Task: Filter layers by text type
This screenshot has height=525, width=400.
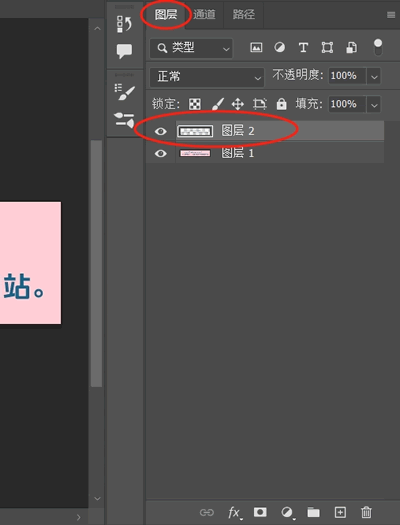Action: point(303,48)
